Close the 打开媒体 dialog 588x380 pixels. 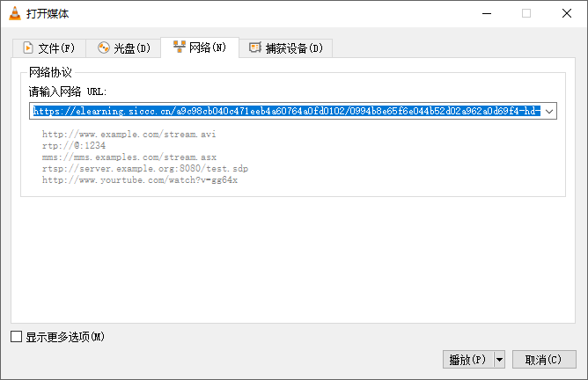tap(567, 13)
